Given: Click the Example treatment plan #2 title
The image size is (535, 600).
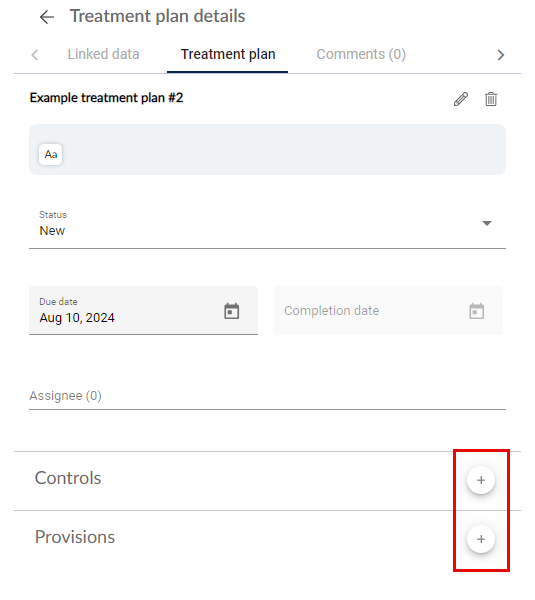Looking at the screenshot, I should point(106,98).
